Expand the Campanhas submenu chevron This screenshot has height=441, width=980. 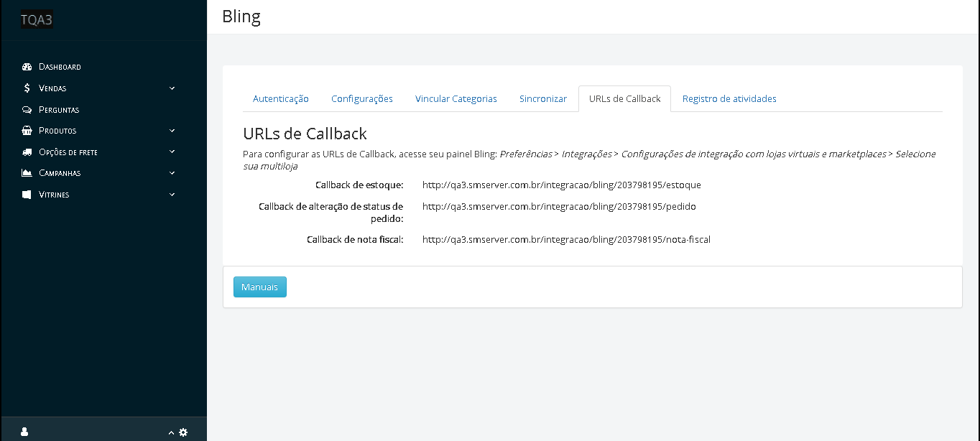tap(172, 173)
